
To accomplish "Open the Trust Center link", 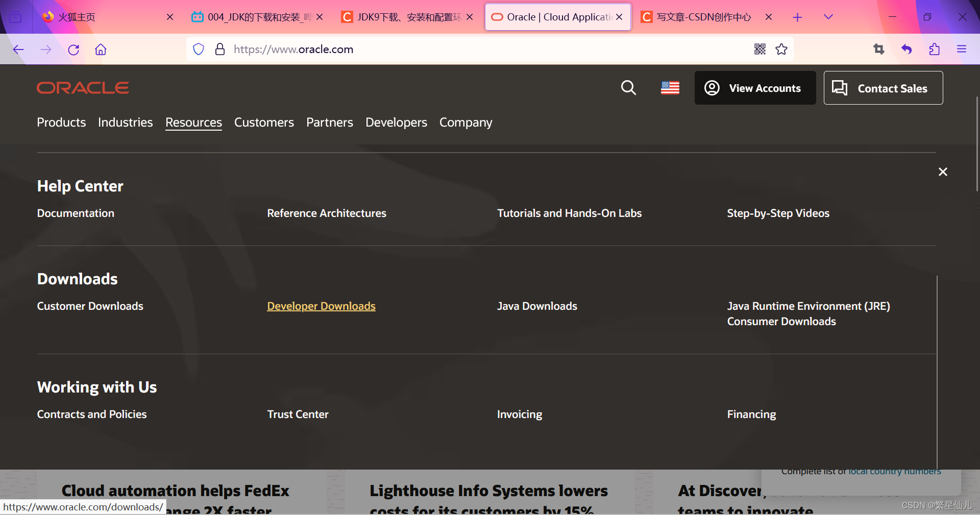I will [298, 414].
